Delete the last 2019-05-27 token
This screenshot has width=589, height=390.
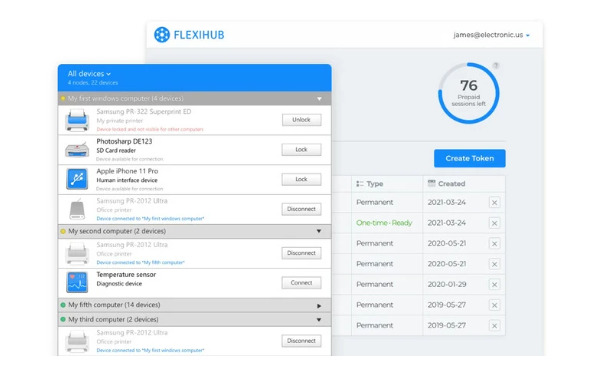494,325
